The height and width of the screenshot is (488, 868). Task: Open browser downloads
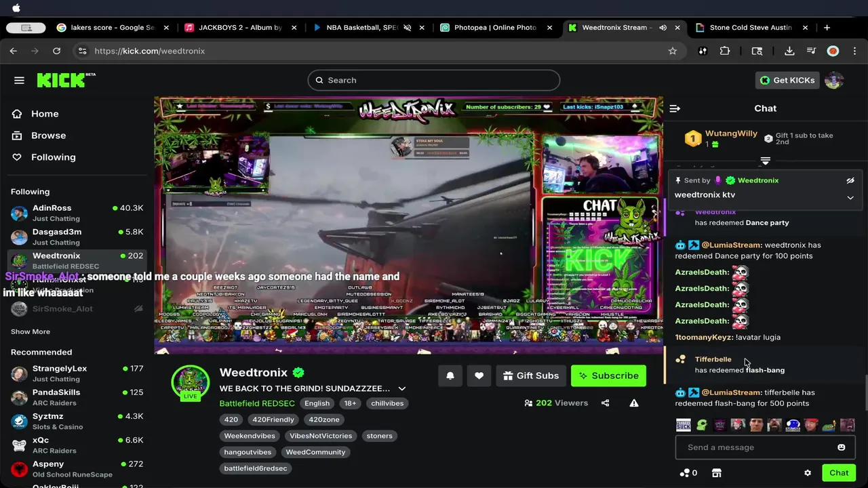789,51
